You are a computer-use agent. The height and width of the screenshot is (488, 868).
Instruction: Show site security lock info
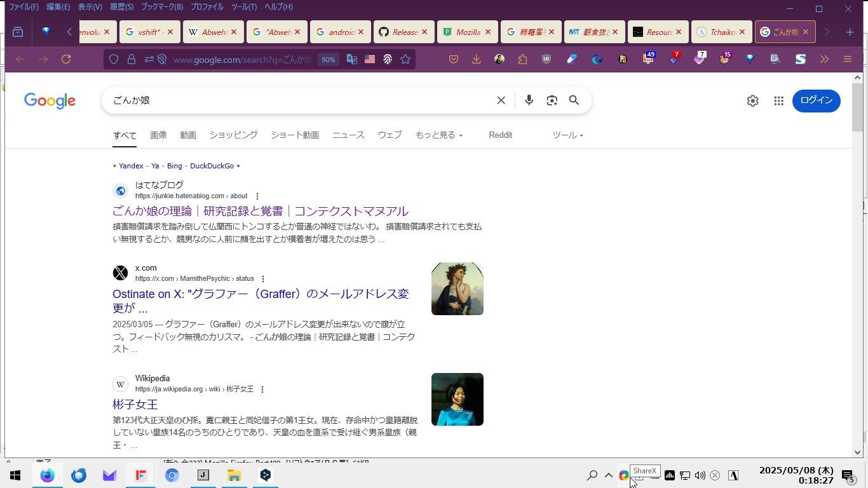pos(132,59)
